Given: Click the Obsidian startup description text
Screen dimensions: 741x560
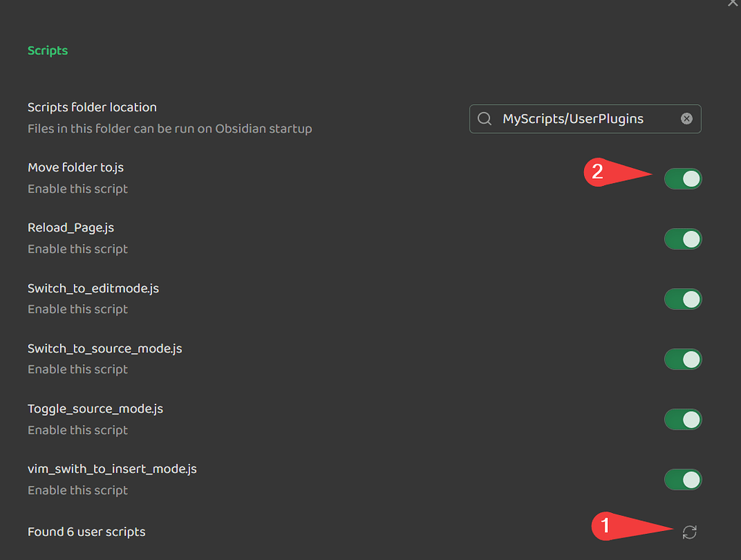Looking at the screenshot, I should (x=169, y=129).
